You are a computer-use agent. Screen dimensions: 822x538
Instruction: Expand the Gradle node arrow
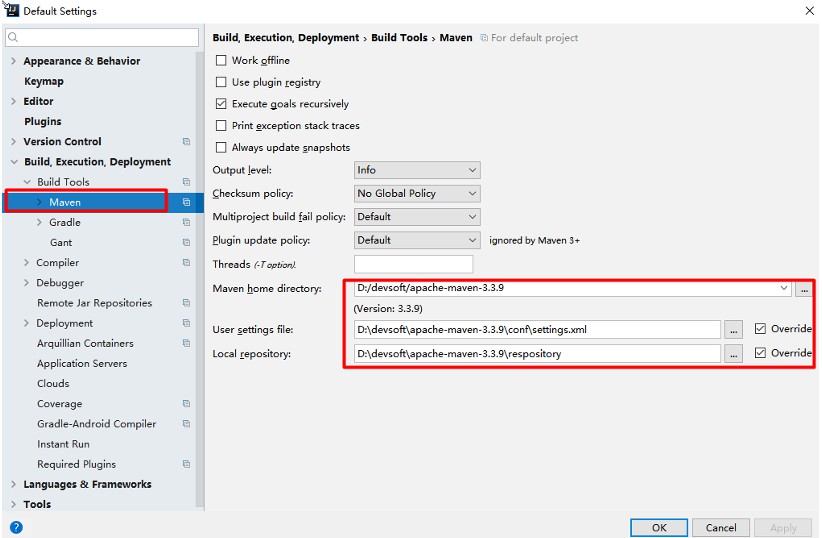[x=39, y=222]
